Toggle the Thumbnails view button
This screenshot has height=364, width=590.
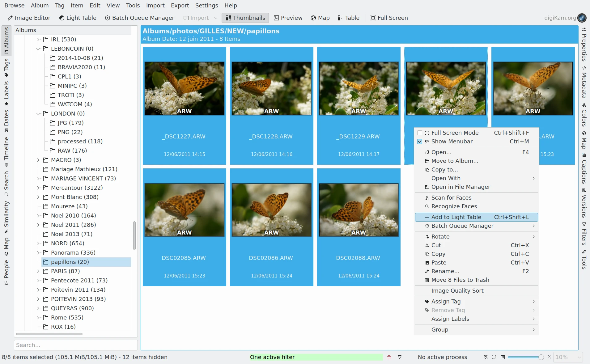click(x=245, y=18)
